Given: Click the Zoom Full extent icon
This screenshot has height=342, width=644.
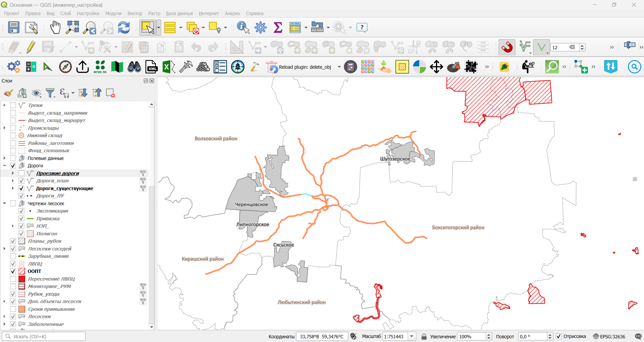Looking at the screenshot, I should [x=73, y=27].
